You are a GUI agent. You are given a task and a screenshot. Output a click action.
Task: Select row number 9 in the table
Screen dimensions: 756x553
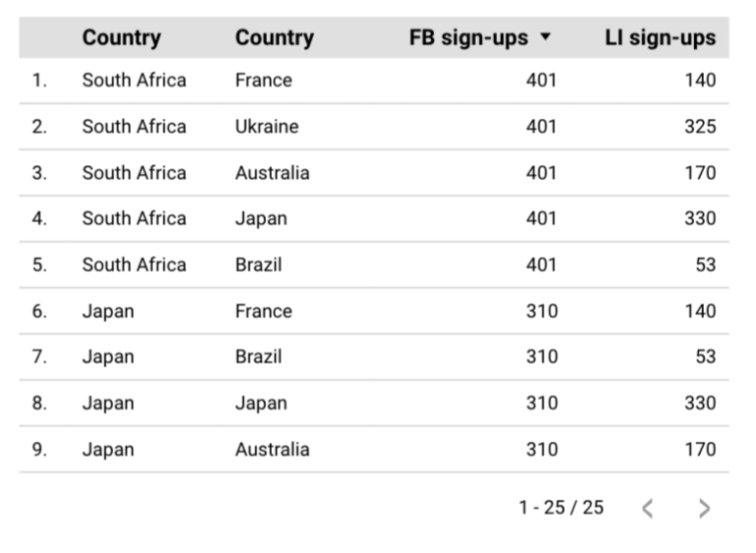pos(39,450)
